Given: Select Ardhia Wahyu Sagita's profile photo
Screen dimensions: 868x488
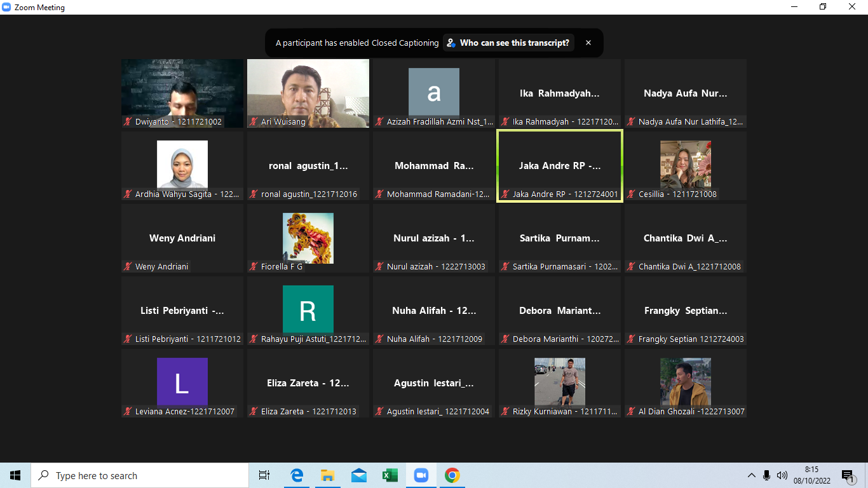Looking at the screenshot, I should (182, 165).
